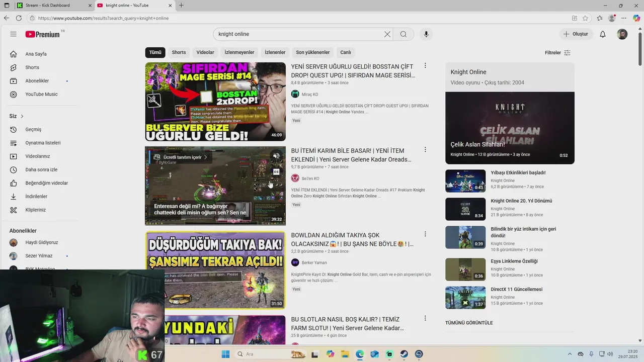
Task: Go back in browser history
Action: click(7, 18)
